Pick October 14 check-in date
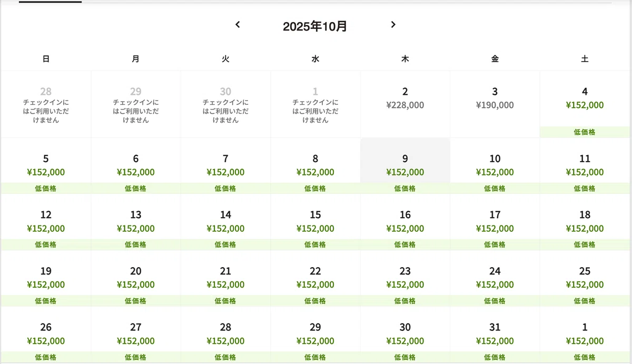This screenshot has width=632, height=364. (225, 222)
